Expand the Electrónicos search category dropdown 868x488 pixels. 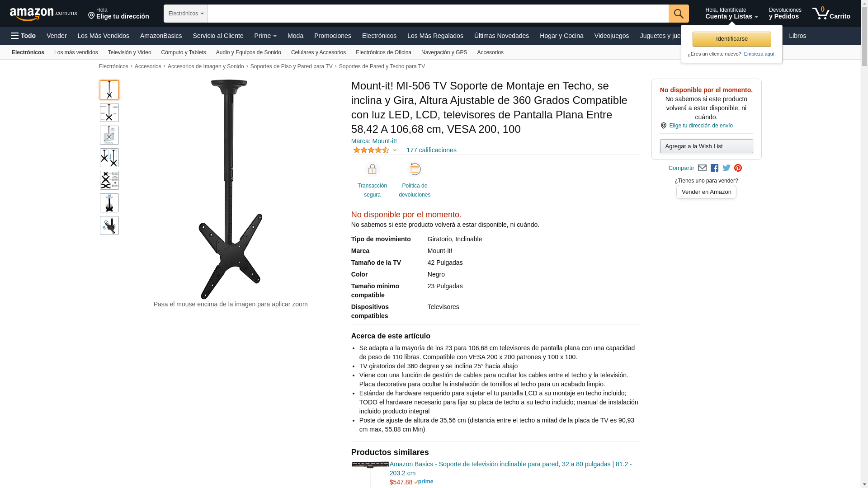pos(186,14)
